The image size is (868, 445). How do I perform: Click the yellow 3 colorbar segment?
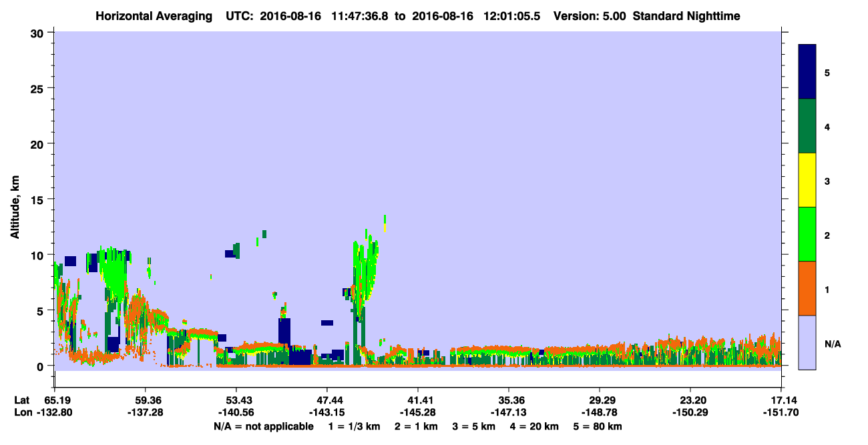807,180
